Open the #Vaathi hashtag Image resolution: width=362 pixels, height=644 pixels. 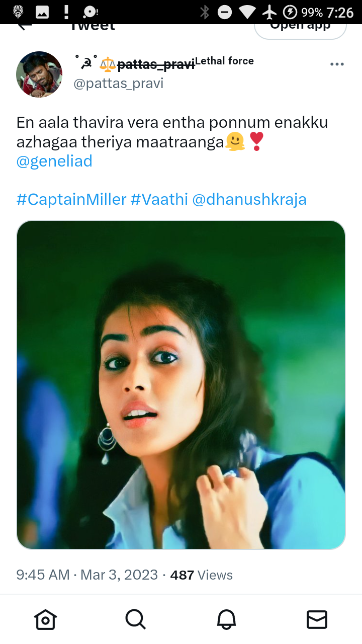point(159,200)
